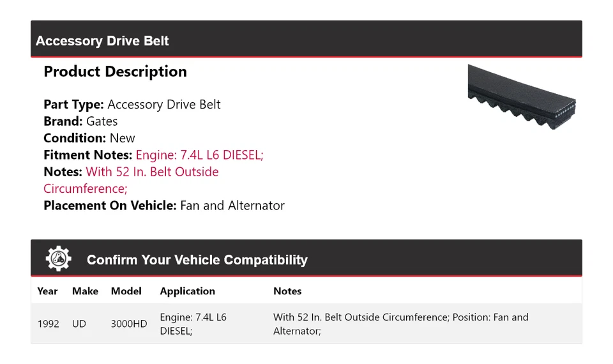Select the UD make cell
The height and width of the screenshot is (364, 613).
point(79,324)
